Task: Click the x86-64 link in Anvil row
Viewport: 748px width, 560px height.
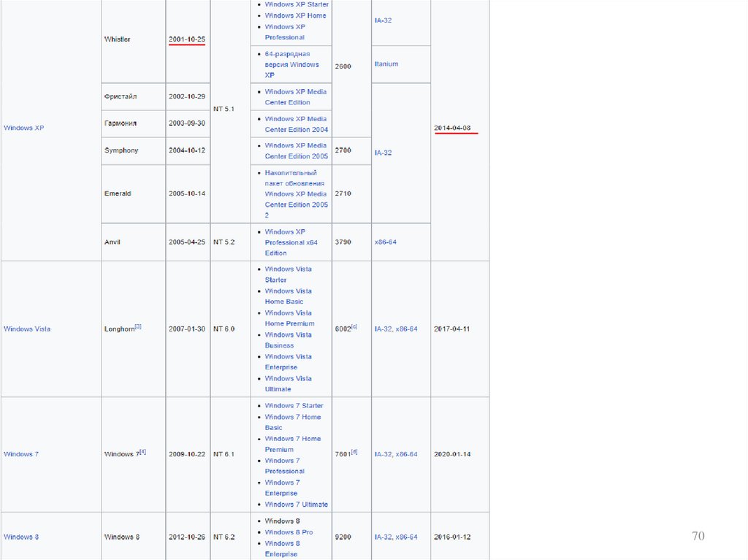Action: point(386,242)
